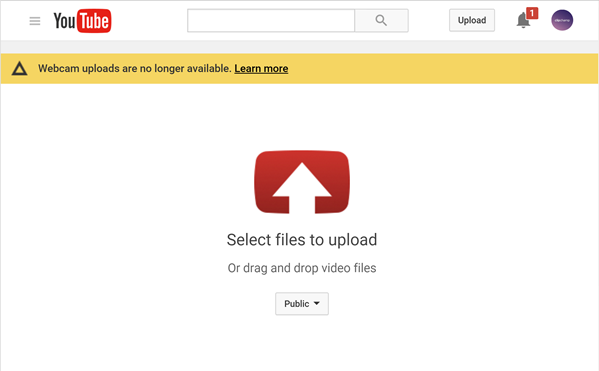The width and height of the screenshot is (599, 371).
Task: Click the Upload button in header
Action: point(472,20)
